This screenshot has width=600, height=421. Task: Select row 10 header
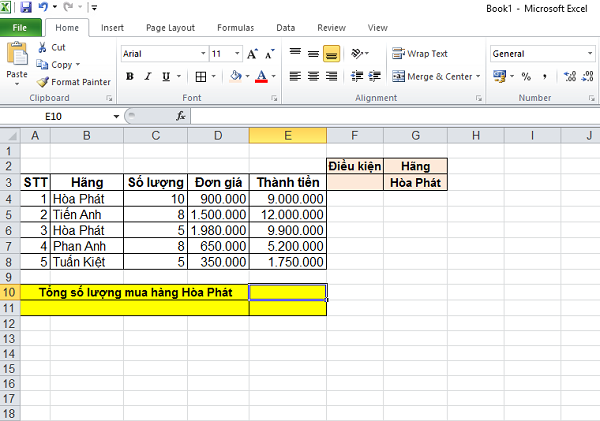tap(10, 292)
